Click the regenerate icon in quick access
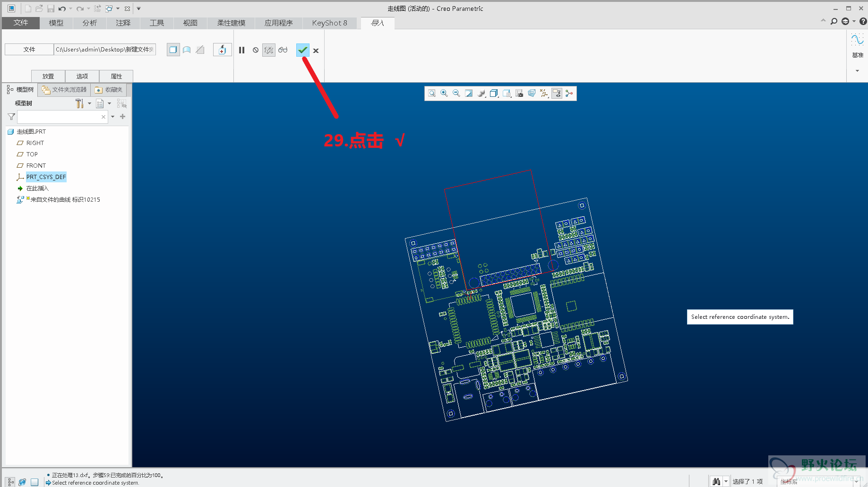Image resolution: width=868 pixels, height=487 pixels. (97, 9)
